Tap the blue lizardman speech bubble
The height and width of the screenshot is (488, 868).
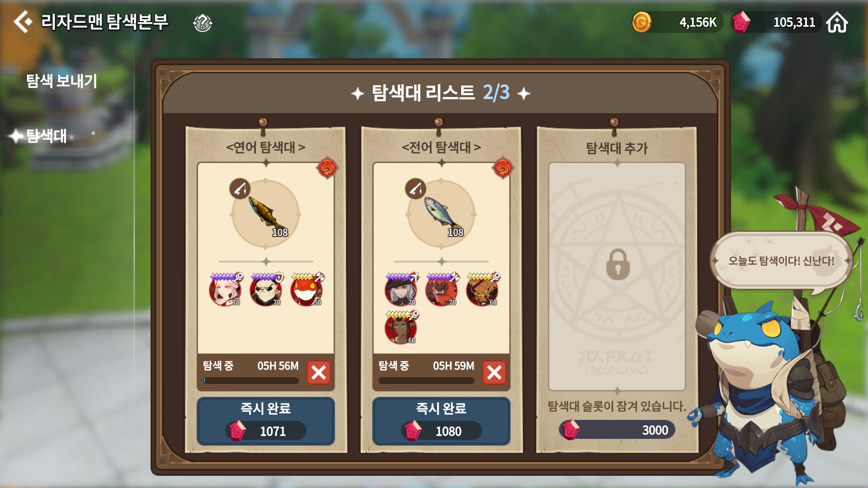(781, 261)
